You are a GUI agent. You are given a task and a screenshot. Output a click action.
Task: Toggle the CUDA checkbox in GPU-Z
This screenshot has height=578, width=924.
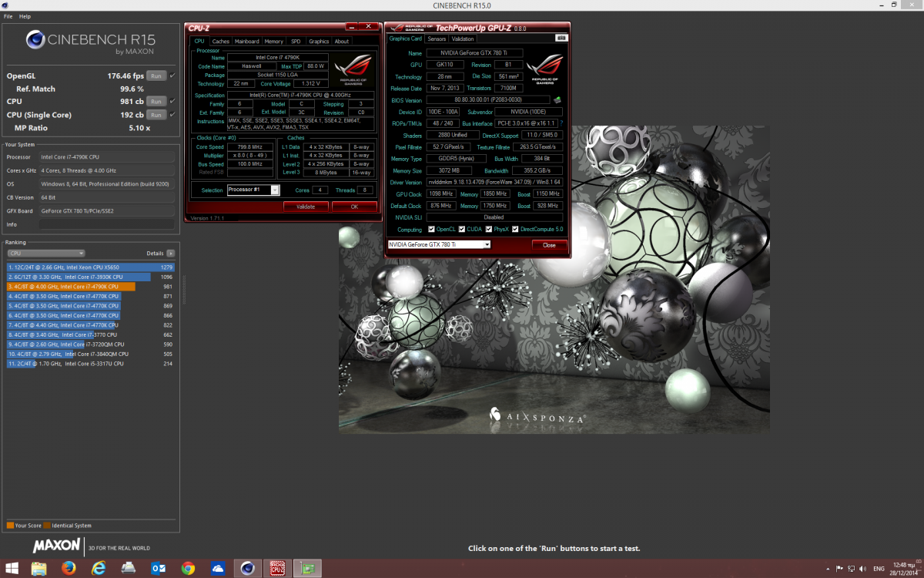click(462, 230)
